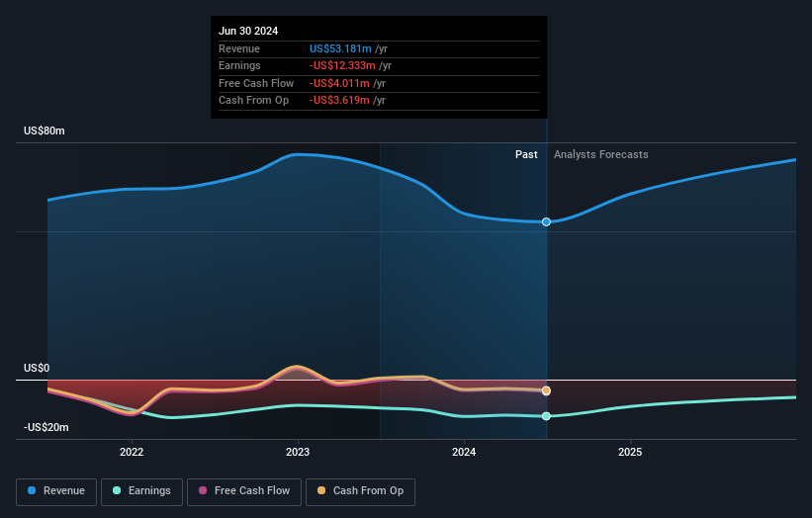This screenshot has height=518, width=812.
Task: Click the Jun 30 2024 tooltip date
Action: pyautogui.click(x=248, y=31)
